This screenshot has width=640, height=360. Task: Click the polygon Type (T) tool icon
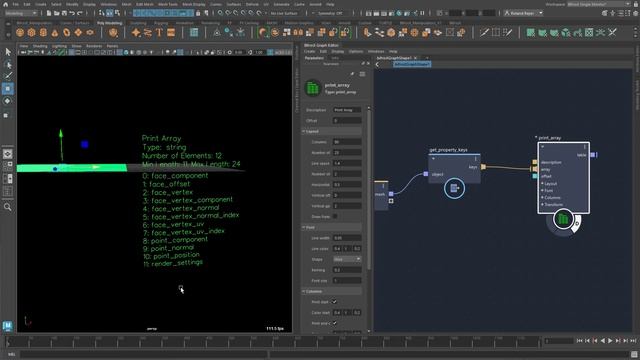(x=159, y=33)
